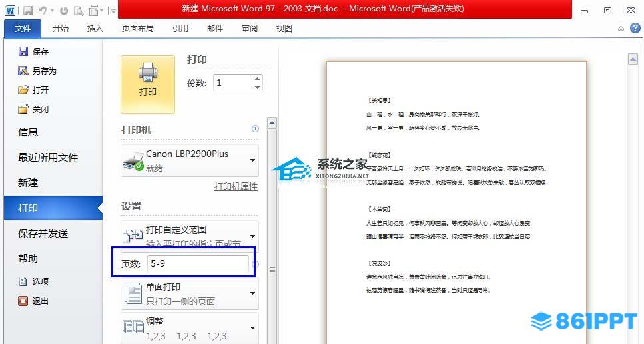
Task: Switch to the 开始 ribbon tab
Action: (x=61, y=29)
